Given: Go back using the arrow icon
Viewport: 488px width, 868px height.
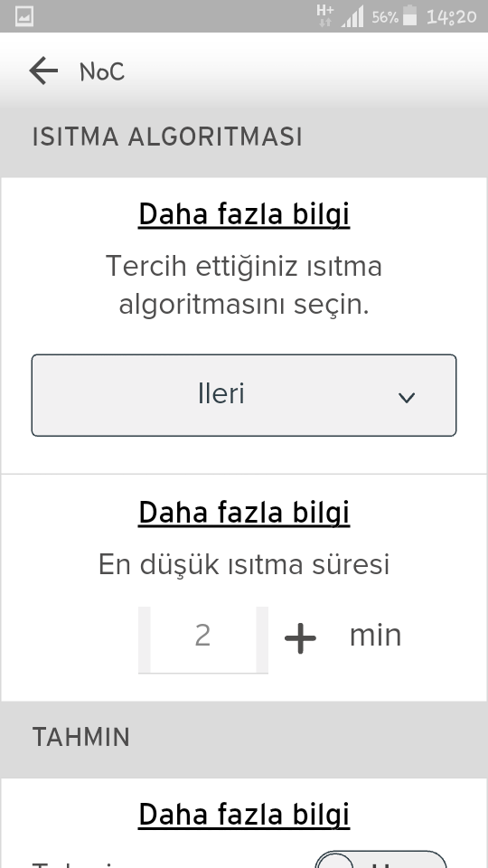Looking at the screenshot, I should point(43,71).
